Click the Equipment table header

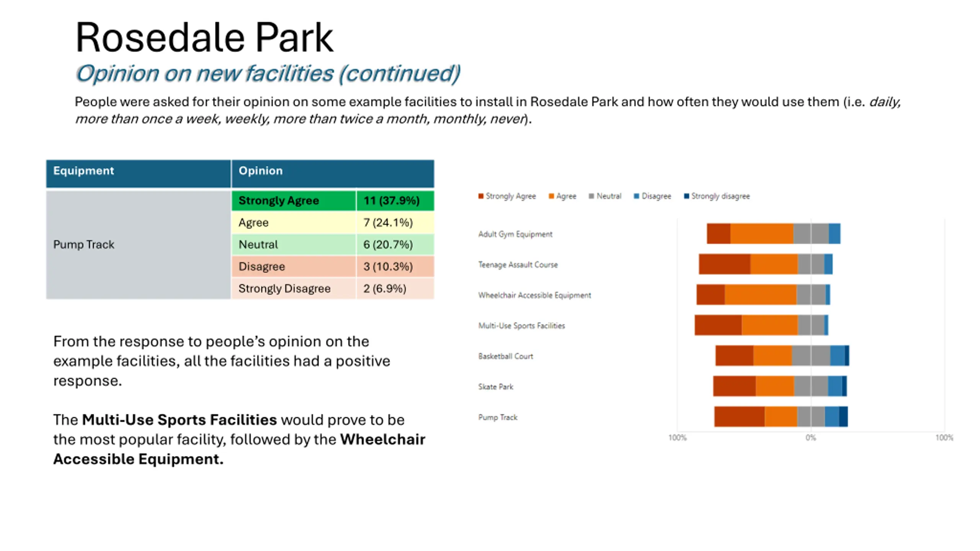point(138,174)
